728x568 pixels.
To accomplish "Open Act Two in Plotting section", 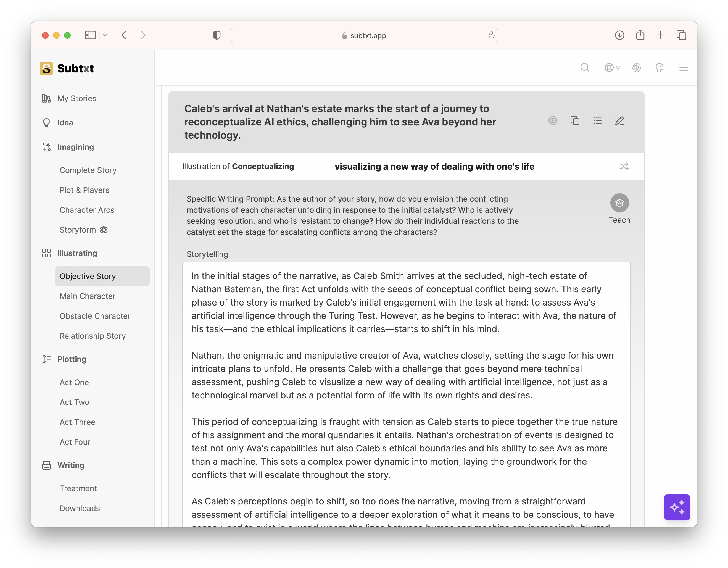I will (x=74, y=402).
